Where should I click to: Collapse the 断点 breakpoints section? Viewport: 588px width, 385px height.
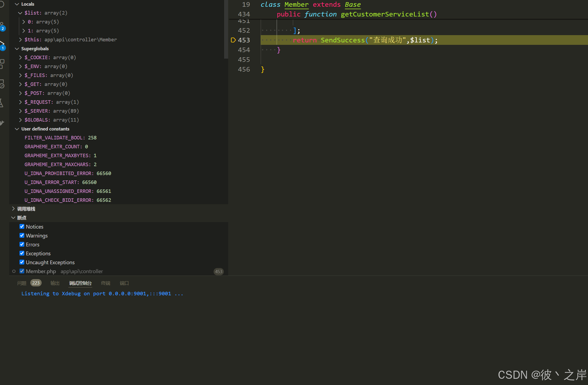pos(13,217)
